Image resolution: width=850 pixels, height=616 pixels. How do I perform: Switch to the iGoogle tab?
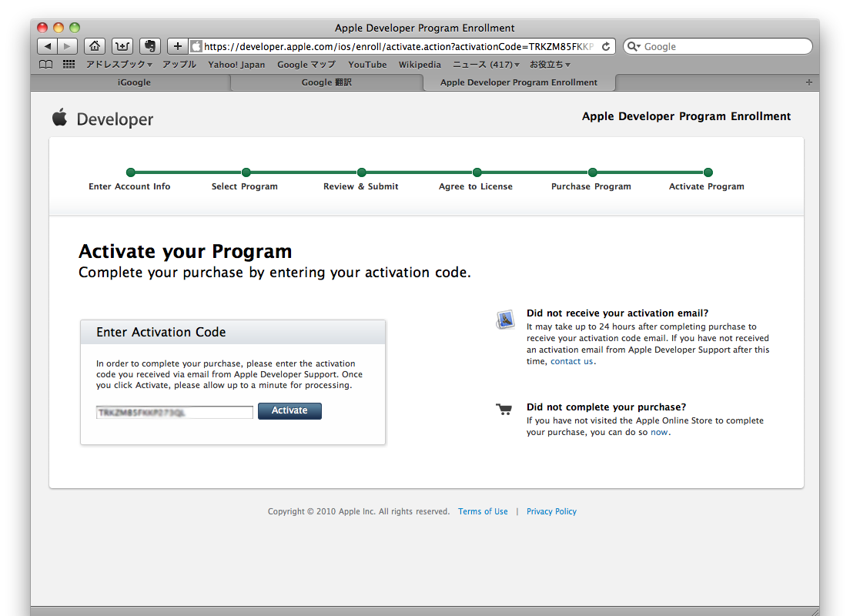[134, 82]
